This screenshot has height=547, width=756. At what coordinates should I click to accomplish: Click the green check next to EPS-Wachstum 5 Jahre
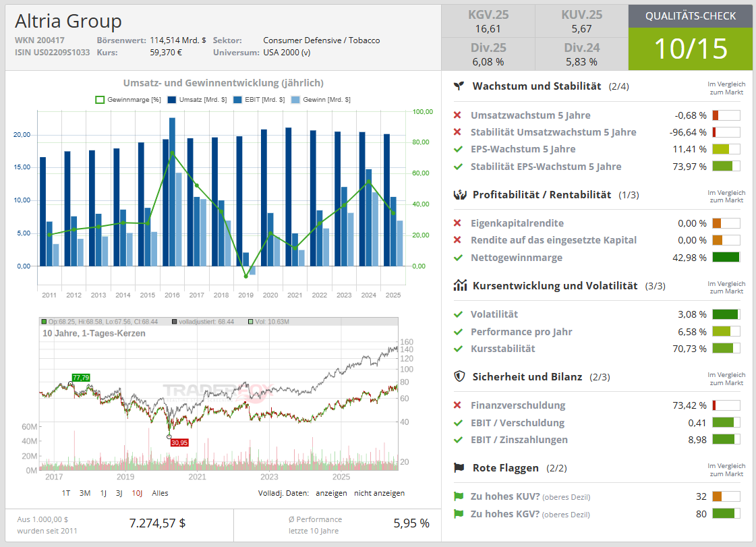[458, 149]
